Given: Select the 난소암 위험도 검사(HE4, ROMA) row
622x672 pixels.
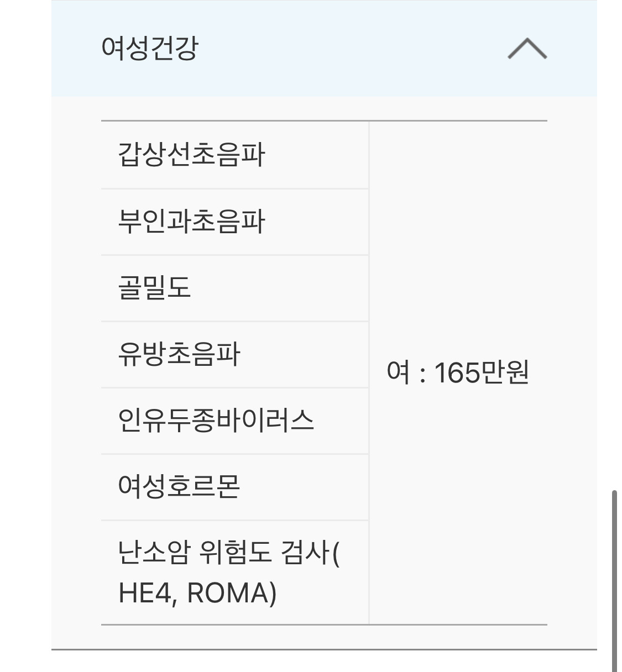Looking at the screenshot, I should [229, 573].
